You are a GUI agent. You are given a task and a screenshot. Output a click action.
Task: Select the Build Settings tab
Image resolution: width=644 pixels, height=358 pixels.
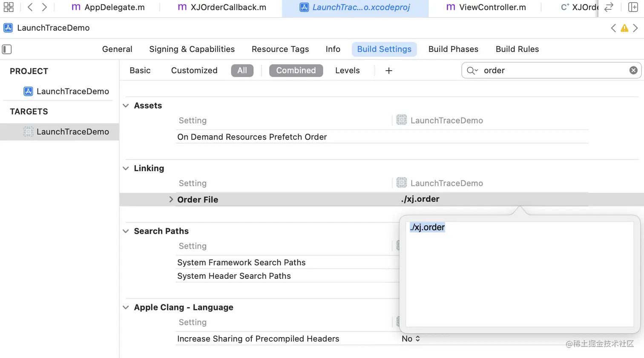click(384, 49)
